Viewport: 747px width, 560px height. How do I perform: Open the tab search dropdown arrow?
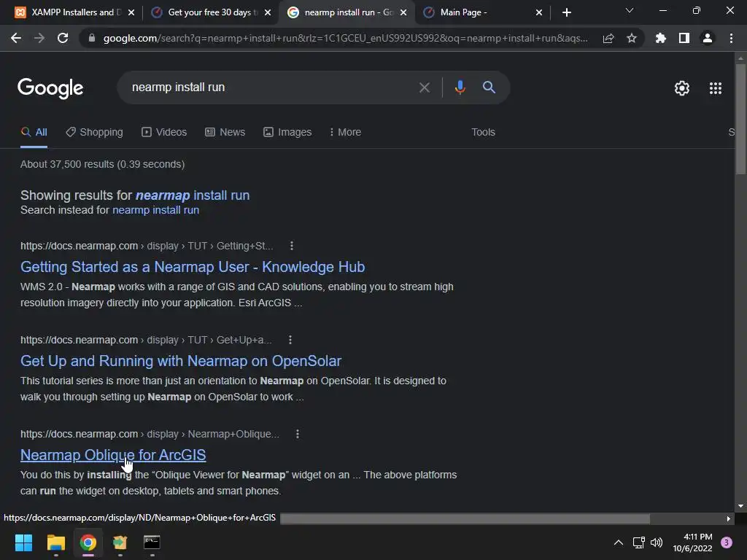pyautogui.click(x=630, y=10)
